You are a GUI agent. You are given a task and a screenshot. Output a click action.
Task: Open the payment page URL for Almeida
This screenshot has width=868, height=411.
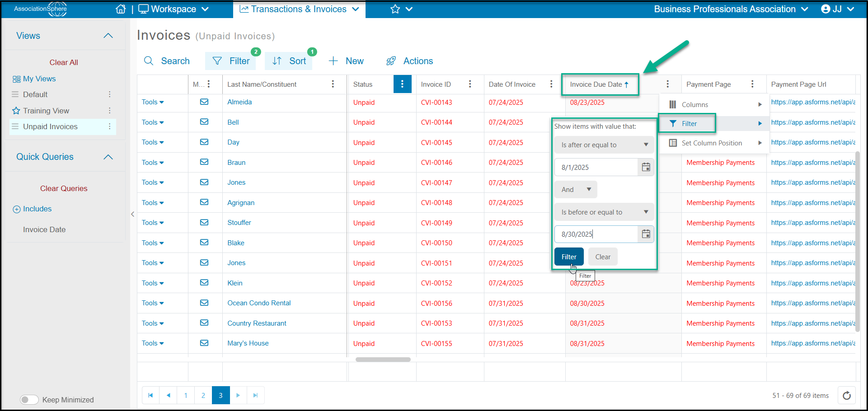pos(813,102)
